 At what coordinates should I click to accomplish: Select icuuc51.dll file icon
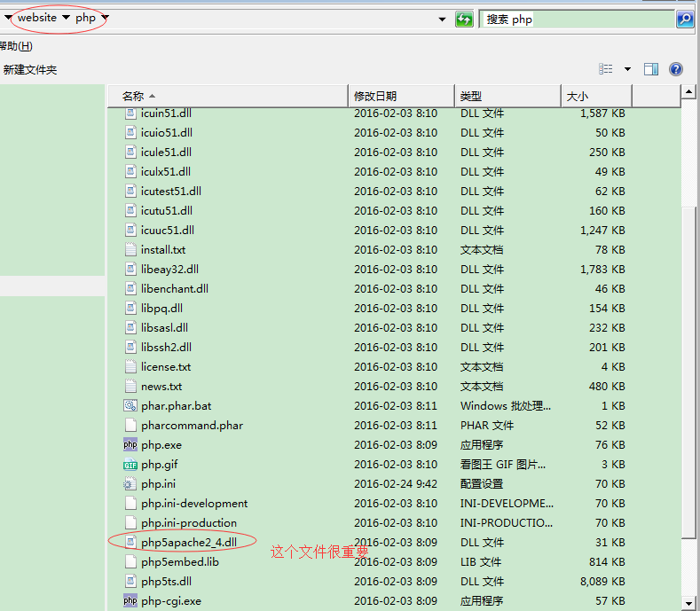(x=130, y=231)
